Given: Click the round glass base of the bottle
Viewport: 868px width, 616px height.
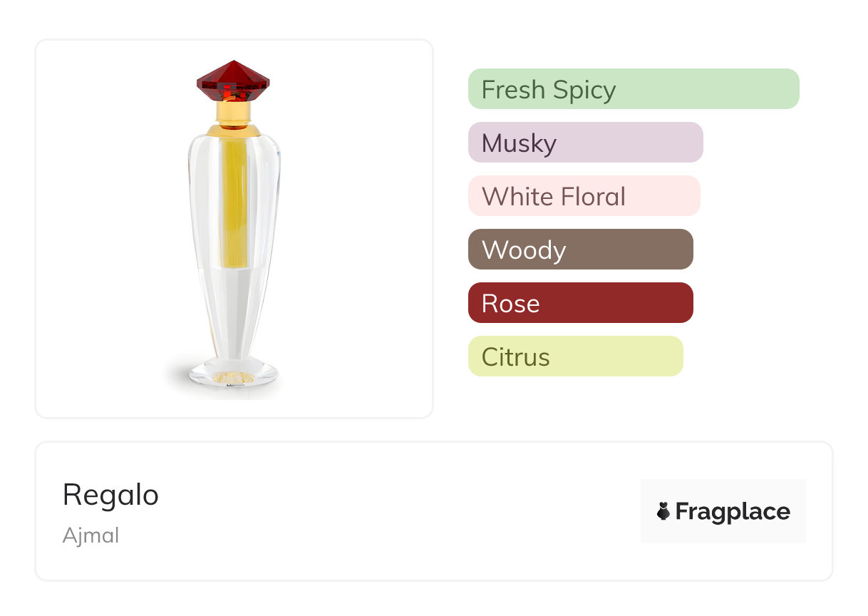Looking at the screenshot, I should pyautogui.click(x=234, y=373).
